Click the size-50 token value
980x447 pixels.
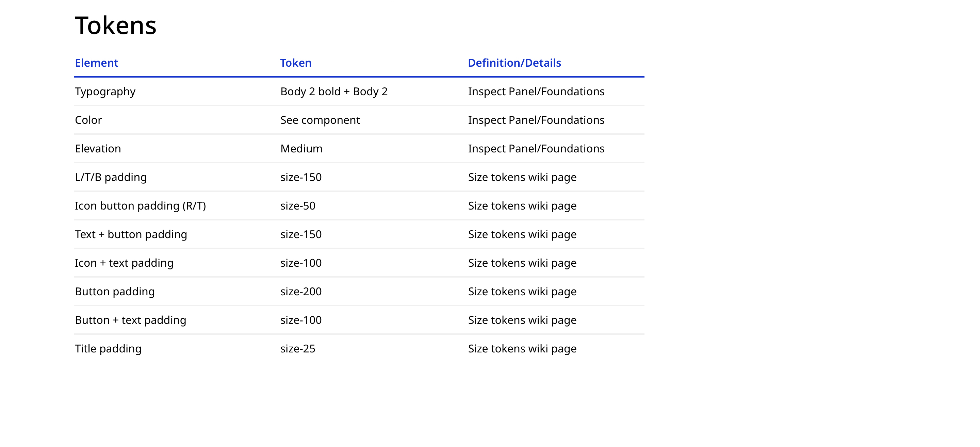click(297, 206)
